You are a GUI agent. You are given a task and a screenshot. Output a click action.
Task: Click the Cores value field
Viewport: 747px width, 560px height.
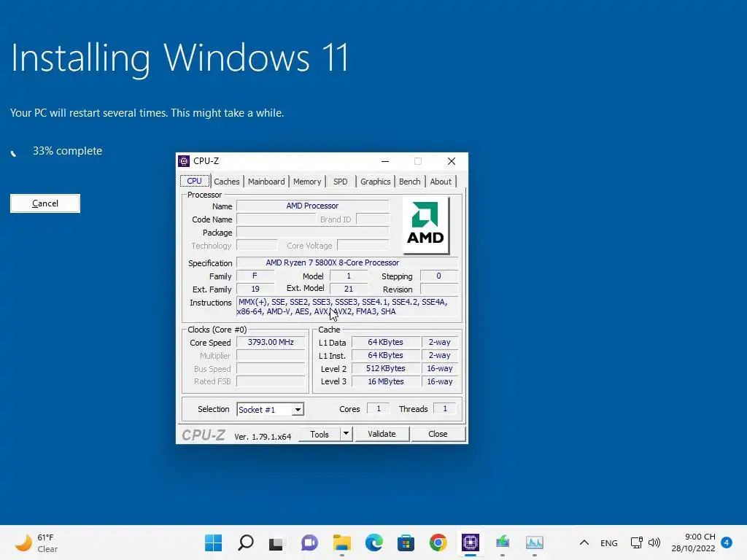379,408
